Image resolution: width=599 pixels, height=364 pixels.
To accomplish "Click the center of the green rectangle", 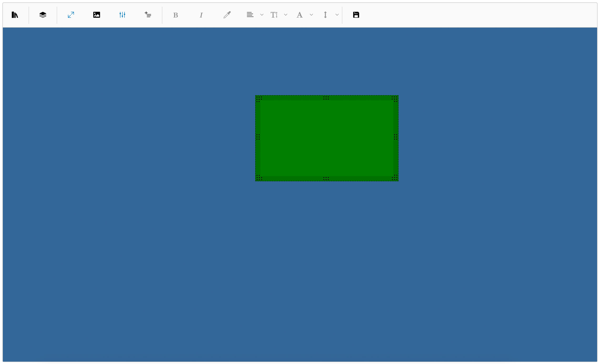I will point(327,138).
